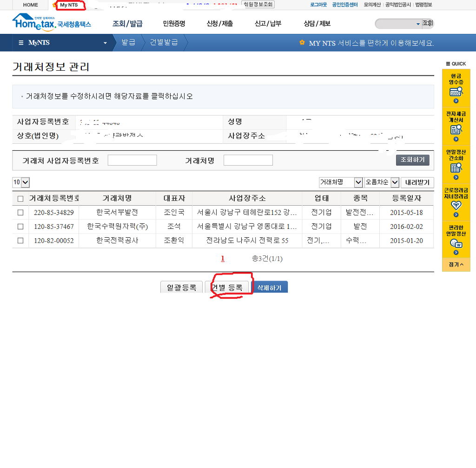This screenshot has width=476, height=468.
Task: Click the address 전라남도 나주시 전력로 55
Action: [247, 241]
